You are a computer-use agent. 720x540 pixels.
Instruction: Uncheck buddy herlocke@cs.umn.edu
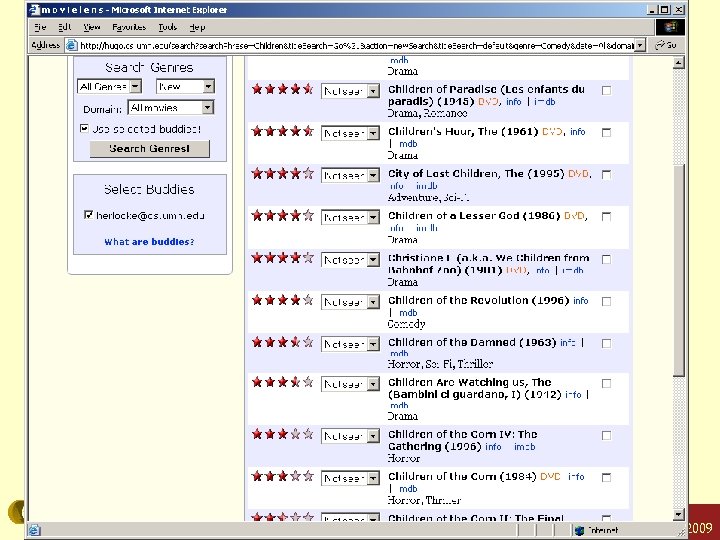89,215
